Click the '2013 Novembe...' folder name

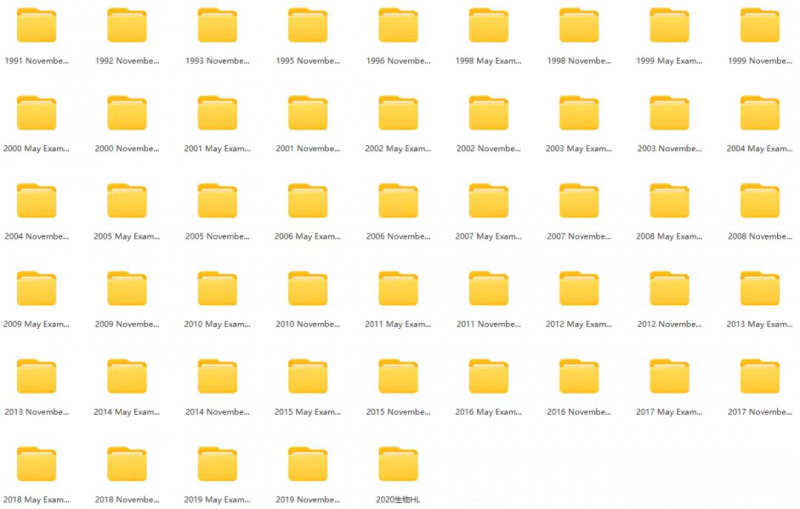36,412
